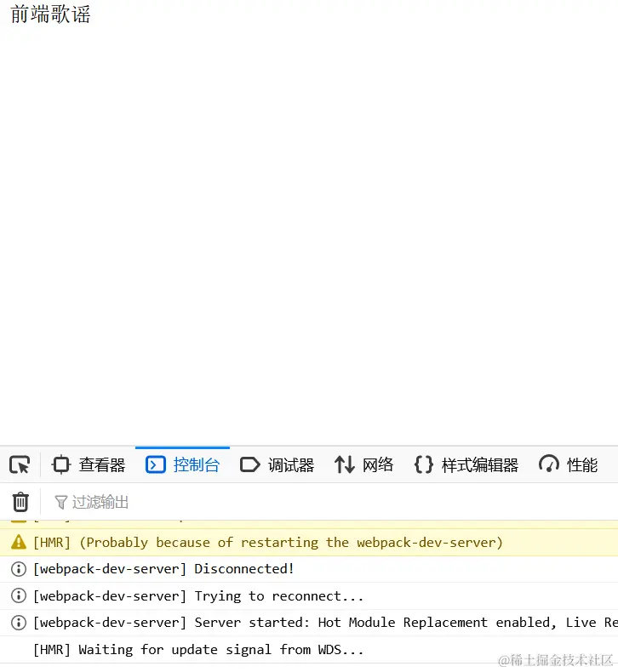The height and width of the screenshot is (672, 618).
Task: Open the 样式编辑器 style editor tab
Action: tap(466, 464)
